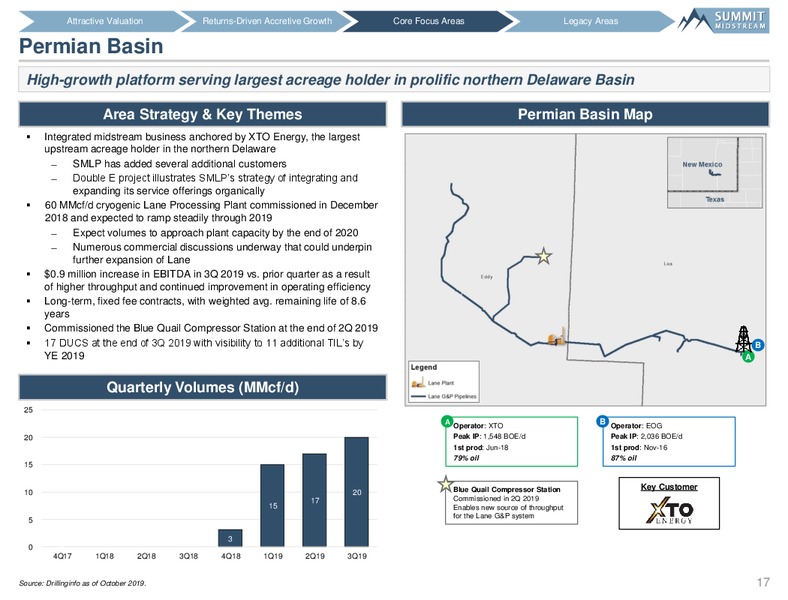Image resolution: width=788 pixels, height=600 pixels.
Task: Click the Area Strategy & Key Themes header
Action: (x=203, y=114)
